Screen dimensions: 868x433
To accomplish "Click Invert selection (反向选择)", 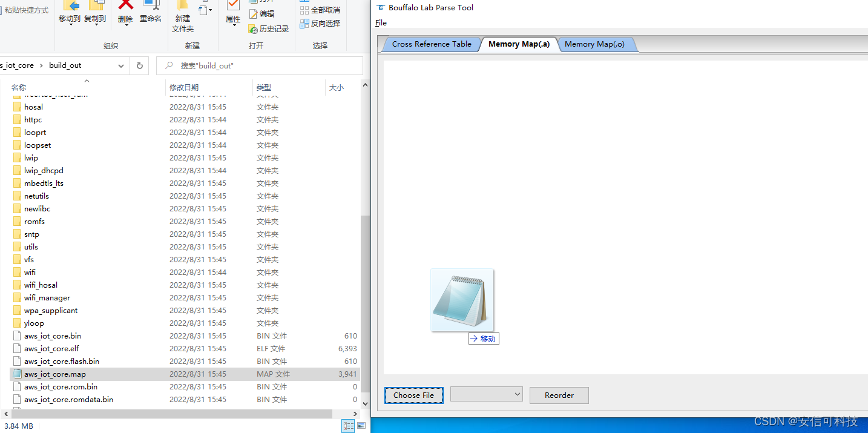I will (x=320, y=23).
